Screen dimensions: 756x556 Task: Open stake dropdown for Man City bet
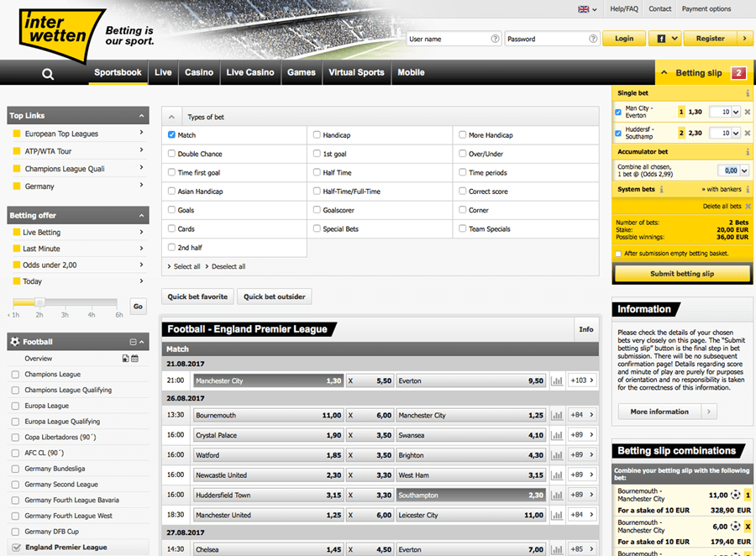pyautogui.click(x=736, y=112)
